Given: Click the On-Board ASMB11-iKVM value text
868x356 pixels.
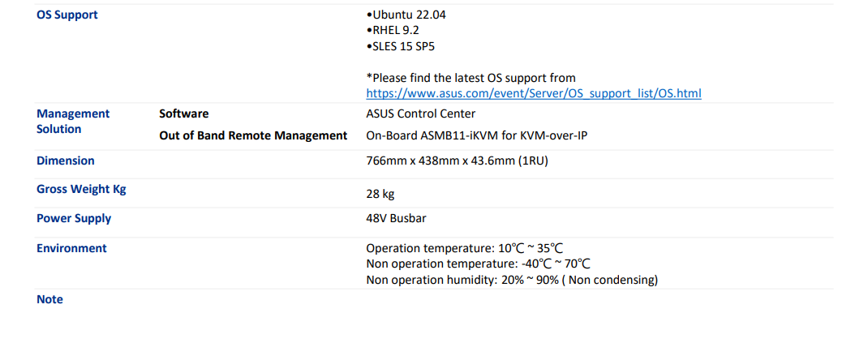Looking at the screenshot, I should click(x=476, y=135).
